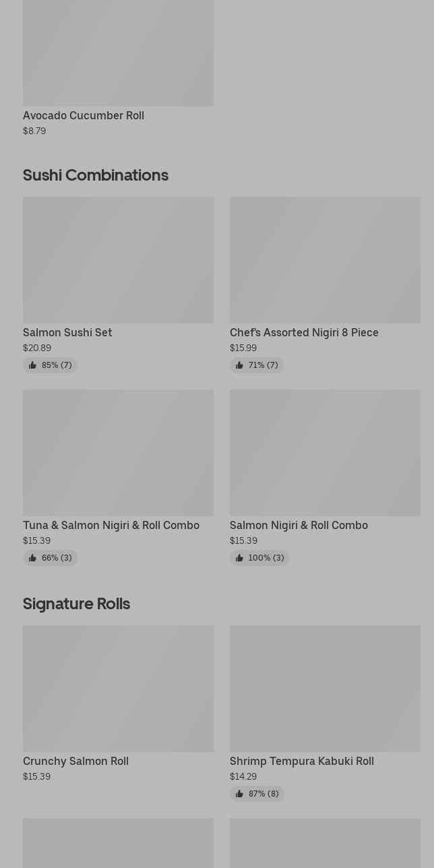Select Chef's Assorted Nigiri 8 Piece title
Viewport: 434px width, 868px height.
pos(304,332)
